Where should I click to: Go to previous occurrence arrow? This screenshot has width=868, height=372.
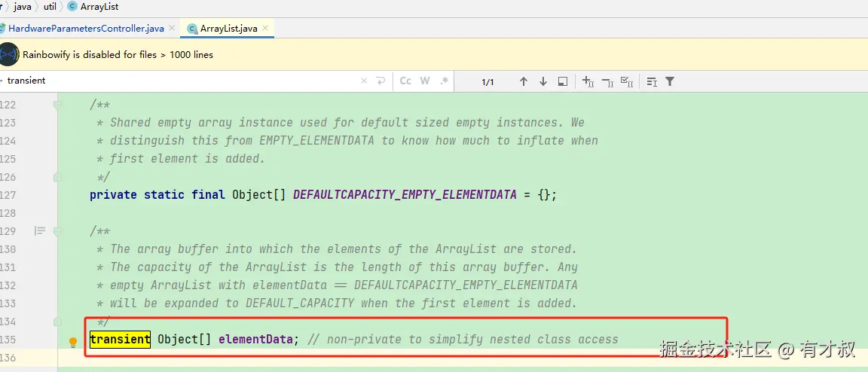[523, 81]
